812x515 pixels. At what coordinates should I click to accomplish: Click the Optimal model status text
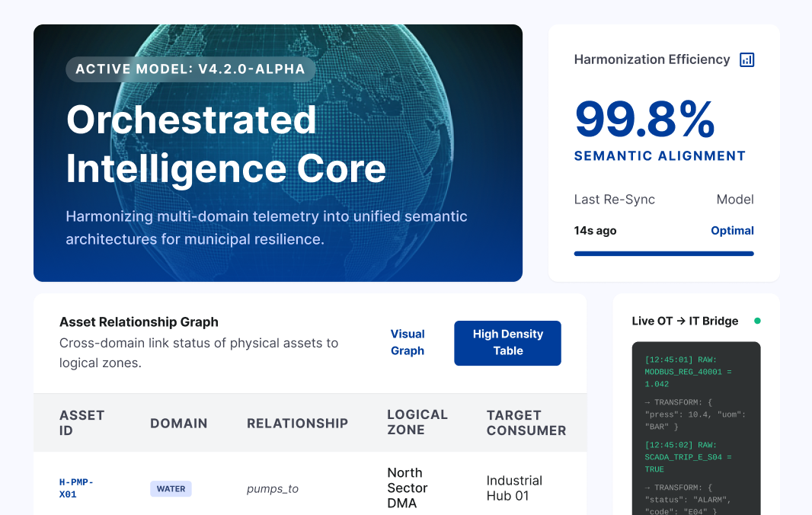pos(732,231)
